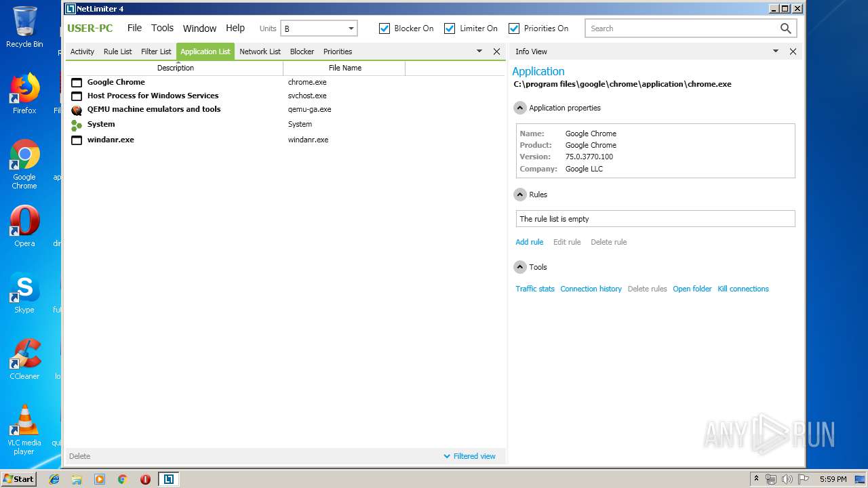Toggle Limiter On checkbox
Screen dimensions: 868x488
[450, 28]
